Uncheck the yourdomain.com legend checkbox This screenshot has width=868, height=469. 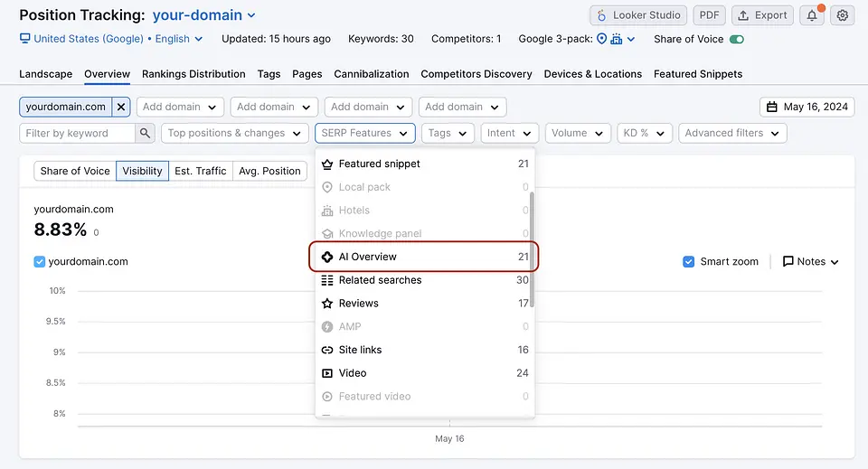(40, 261)
